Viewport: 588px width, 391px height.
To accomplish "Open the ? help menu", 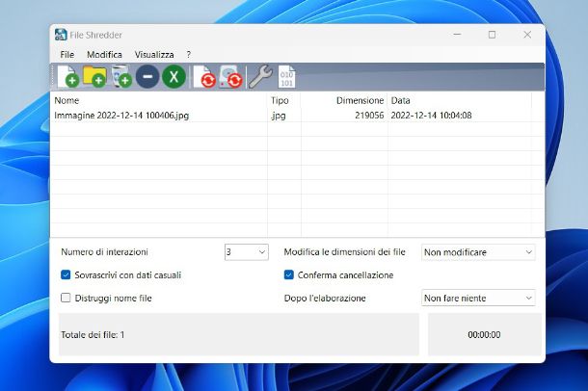I will (x=189, y=55).
